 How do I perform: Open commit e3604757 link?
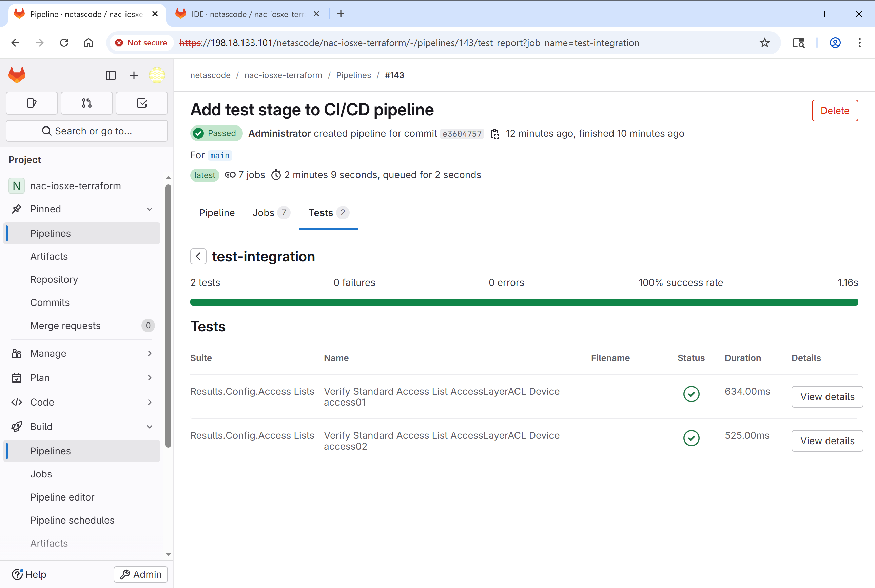[x=462, y=134]
